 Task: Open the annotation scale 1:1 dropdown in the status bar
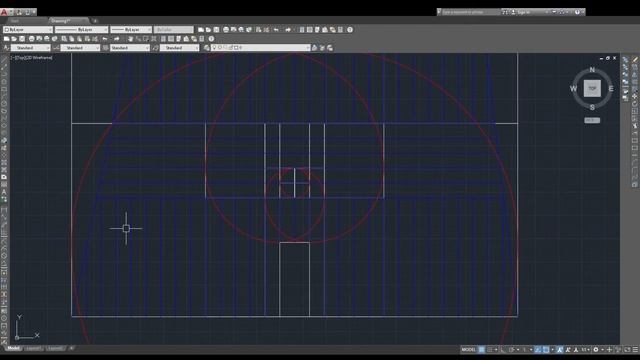(x=585, y=350)
